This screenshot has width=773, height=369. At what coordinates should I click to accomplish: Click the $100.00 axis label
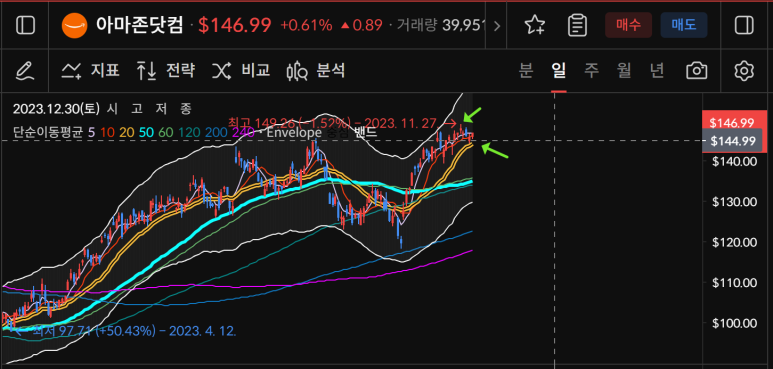click(x=735, y=323)
